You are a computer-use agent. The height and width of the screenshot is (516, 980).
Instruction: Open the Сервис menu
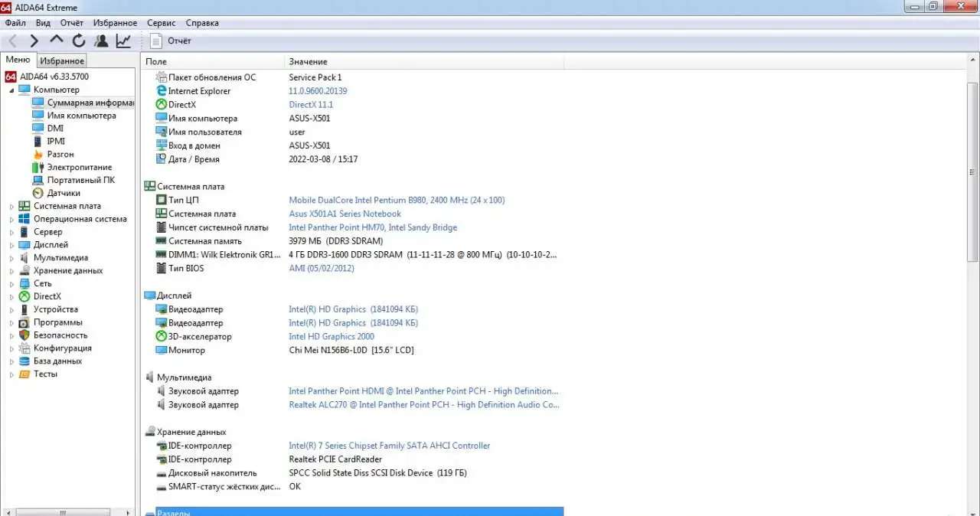(161, 23)
